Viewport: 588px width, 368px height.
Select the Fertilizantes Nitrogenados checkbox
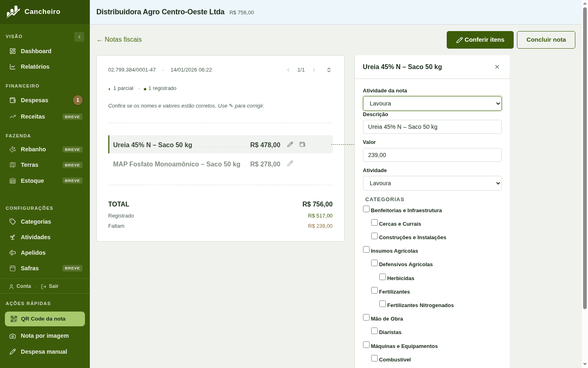pos(383,304)
